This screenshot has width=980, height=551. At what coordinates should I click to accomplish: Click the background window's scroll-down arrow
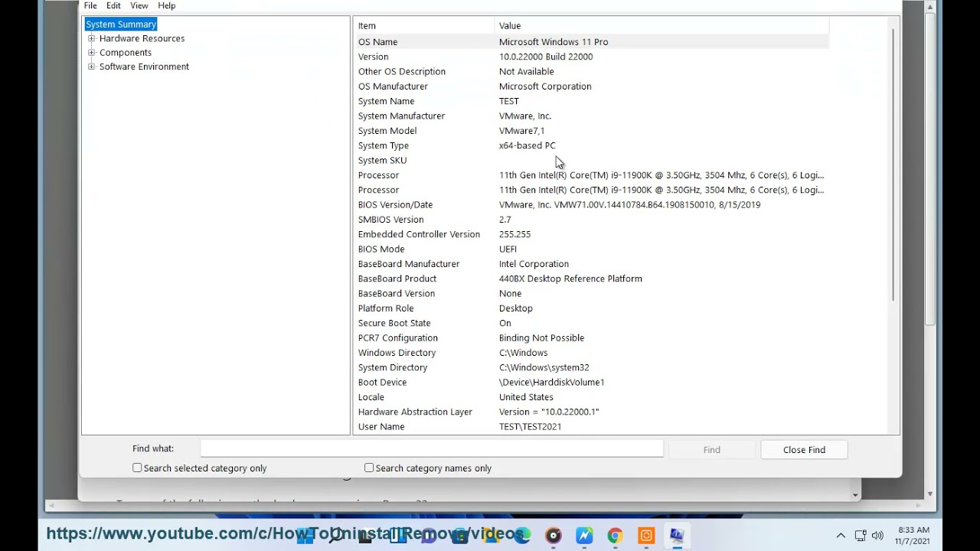pos(930,494)
